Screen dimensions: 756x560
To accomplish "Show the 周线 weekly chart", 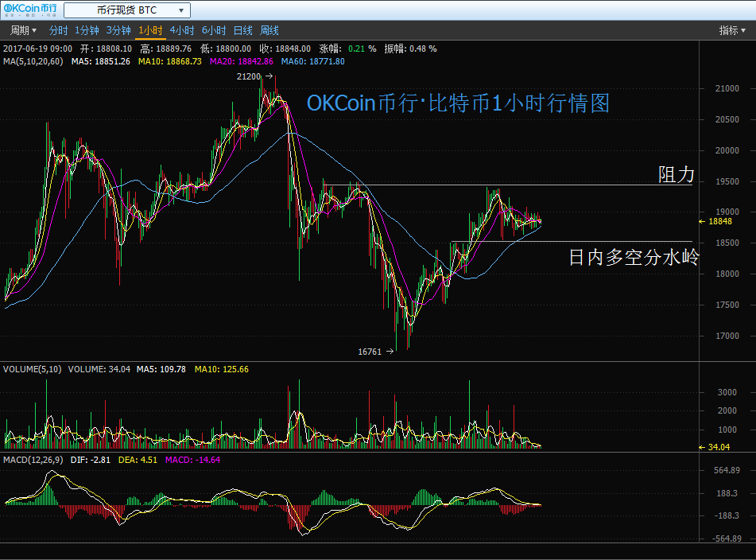I will coord(269,30).
